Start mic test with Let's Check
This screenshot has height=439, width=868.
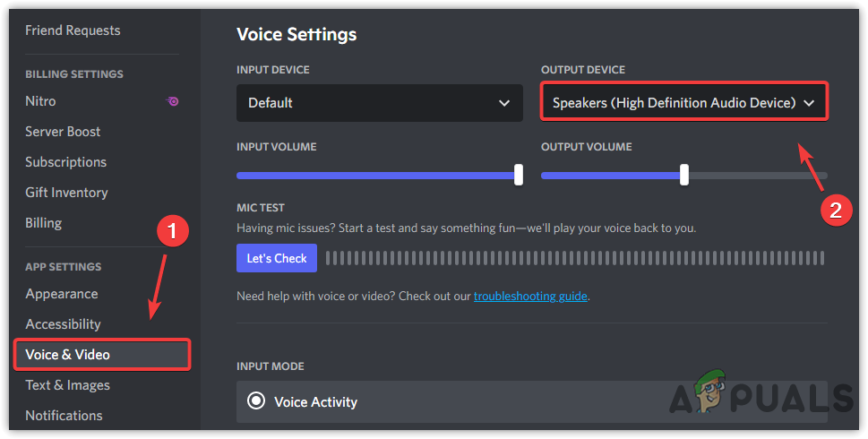pyautogui.click(x=277, y=258)
